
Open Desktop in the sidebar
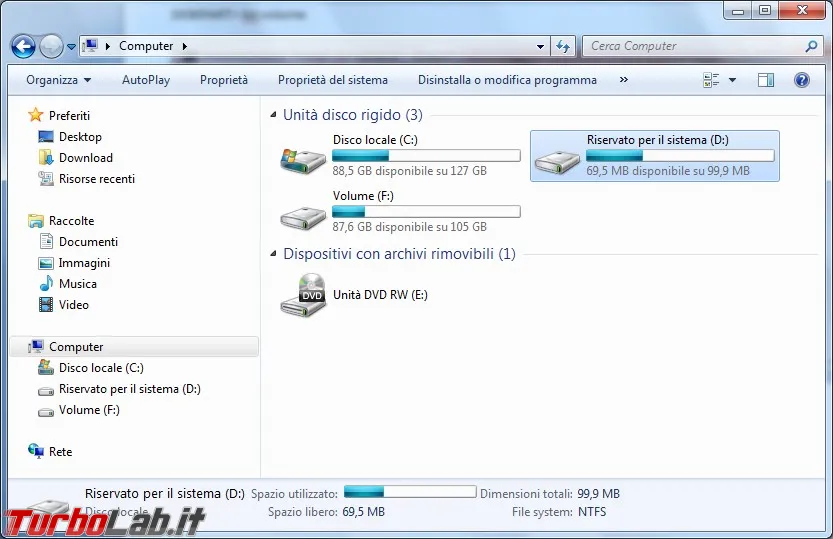click(80, 136)
